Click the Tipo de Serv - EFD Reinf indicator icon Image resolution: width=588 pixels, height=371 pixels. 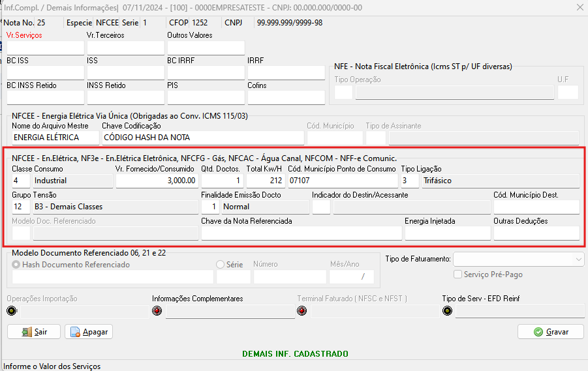448,310
